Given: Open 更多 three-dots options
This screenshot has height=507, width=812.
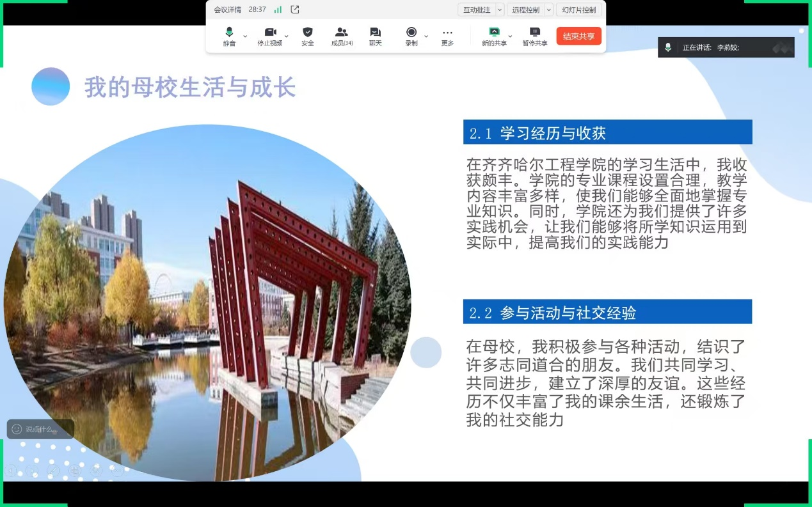Looking at the screenshot, I should point(447,36).
